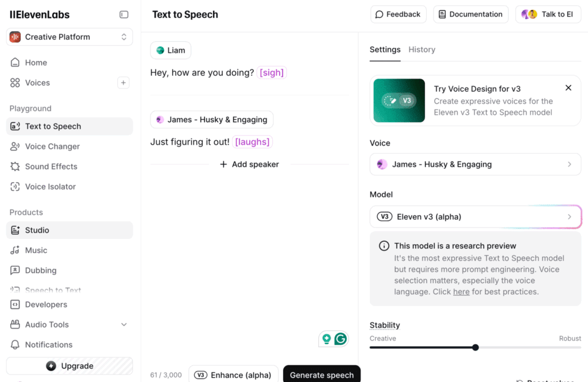Click the green lightbulb suggestion icon

click(327, 339)
